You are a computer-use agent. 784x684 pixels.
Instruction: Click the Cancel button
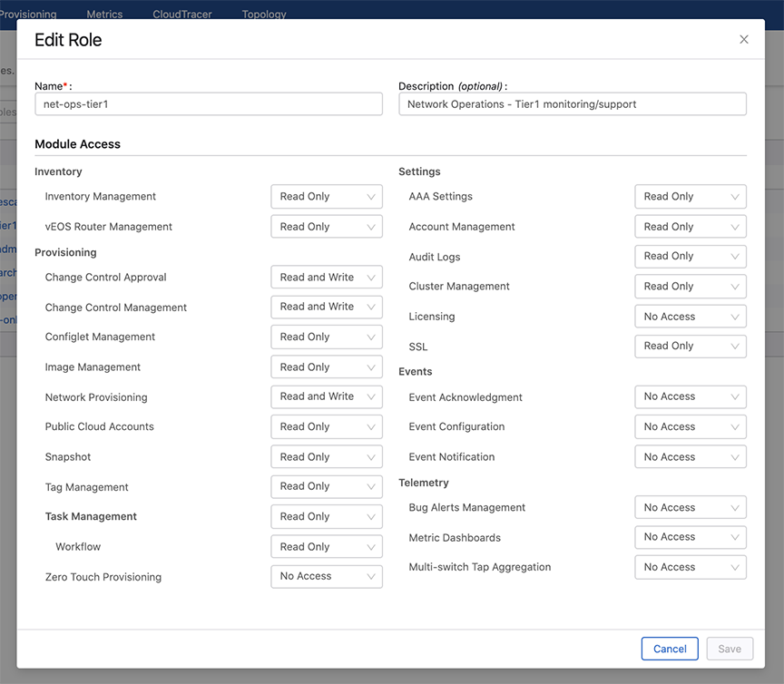pyautogui.click(x=670, y=649)
